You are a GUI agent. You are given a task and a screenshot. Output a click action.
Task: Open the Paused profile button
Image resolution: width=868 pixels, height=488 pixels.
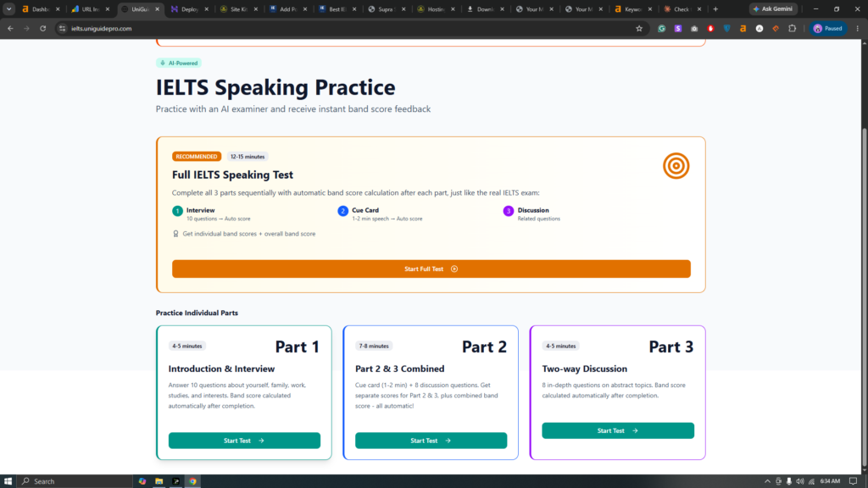(x=828, y=28)
